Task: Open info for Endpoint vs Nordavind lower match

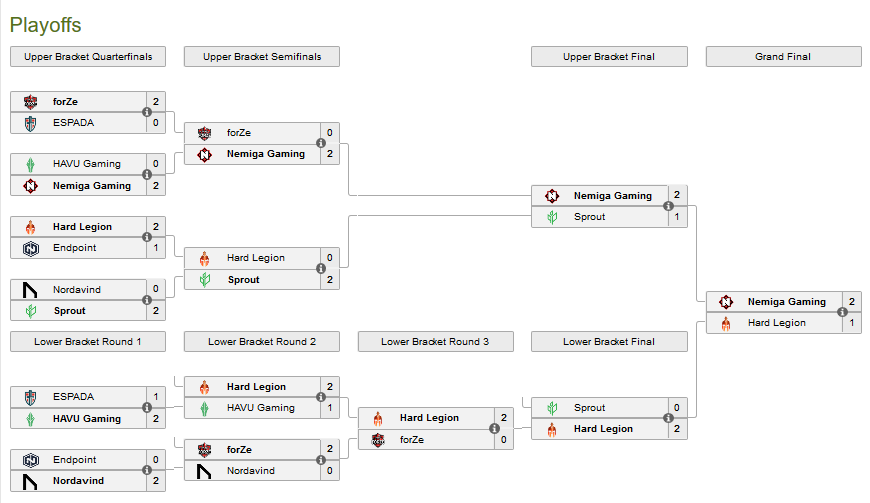Action: [x=147, y=471]
